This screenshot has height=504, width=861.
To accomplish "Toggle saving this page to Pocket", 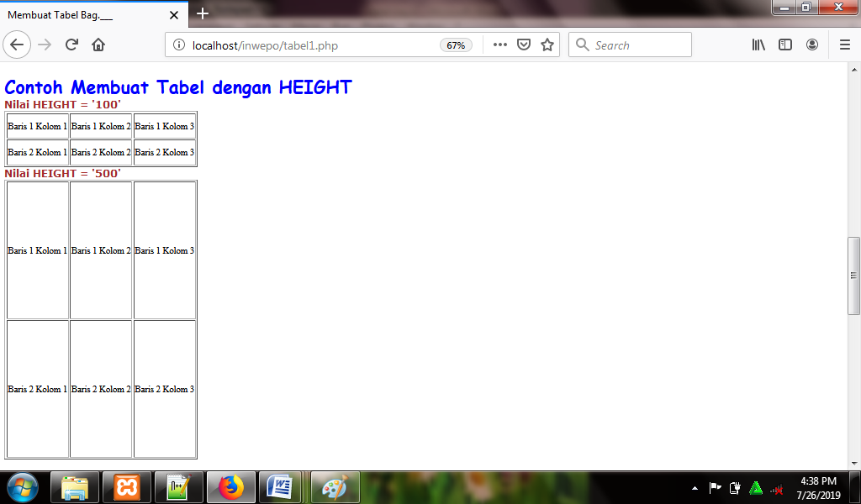I will [x=522, y=45].
